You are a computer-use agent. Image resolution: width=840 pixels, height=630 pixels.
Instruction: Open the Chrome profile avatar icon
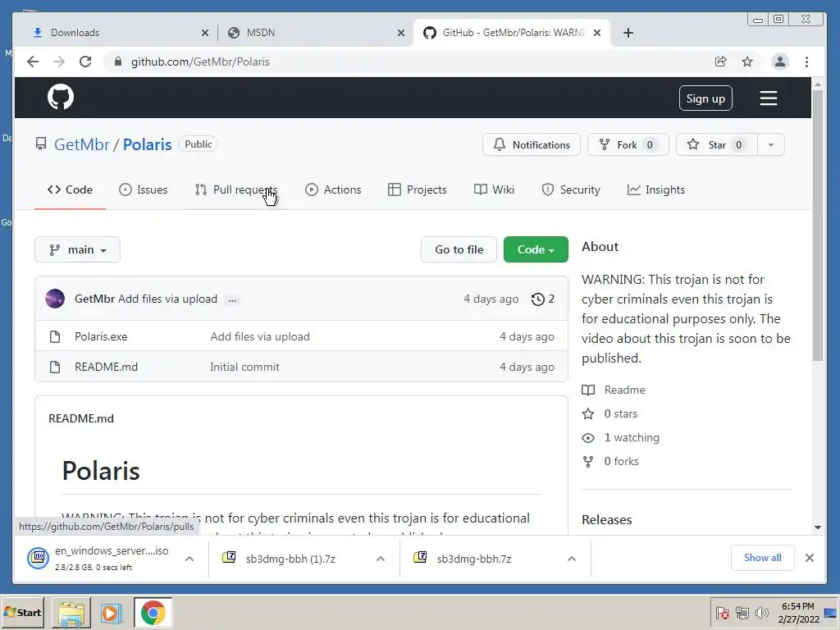tap(780, 62)
